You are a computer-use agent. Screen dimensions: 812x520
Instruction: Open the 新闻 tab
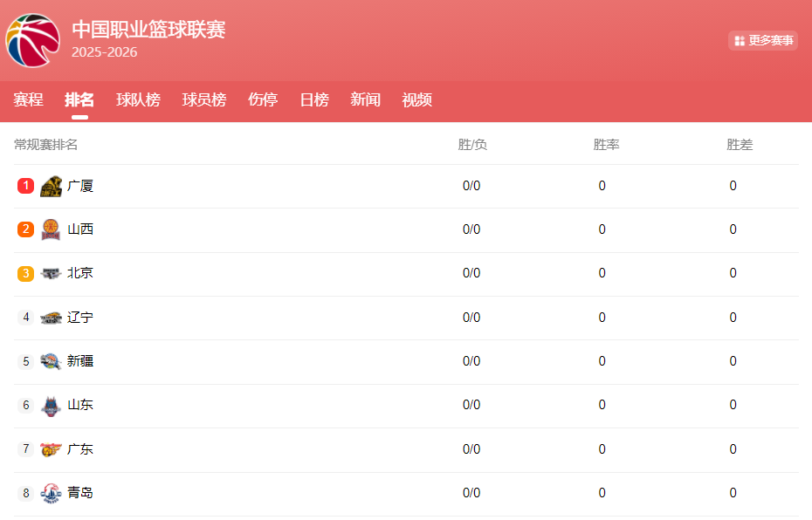click(364, 99)
